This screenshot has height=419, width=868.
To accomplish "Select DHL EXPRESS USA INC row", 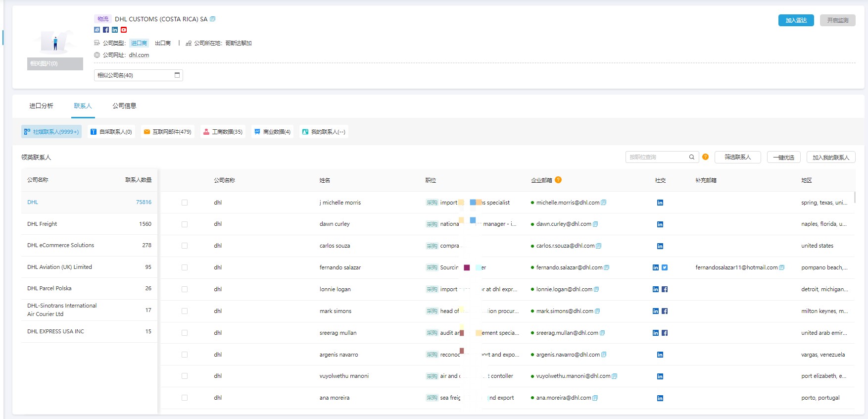I will [x=89, y=331].
